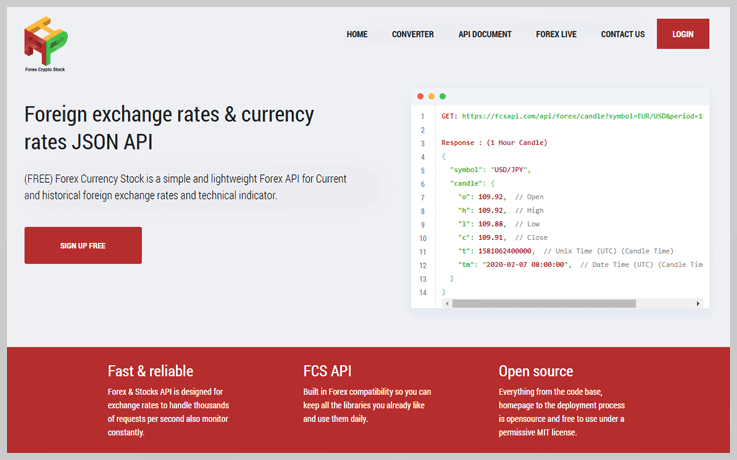
Task: Click the yellow dot in the code window
Action: [431, 96]
